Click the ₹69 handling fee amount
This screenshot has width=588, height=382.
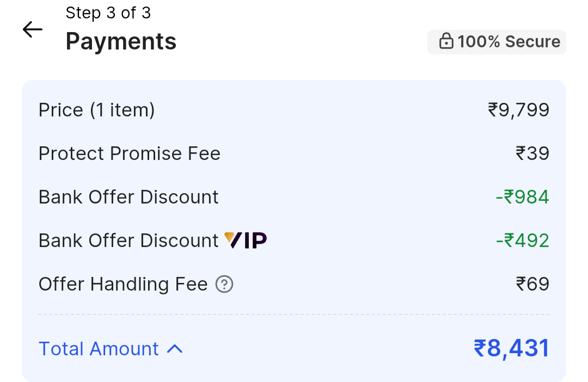coord(532,284)
